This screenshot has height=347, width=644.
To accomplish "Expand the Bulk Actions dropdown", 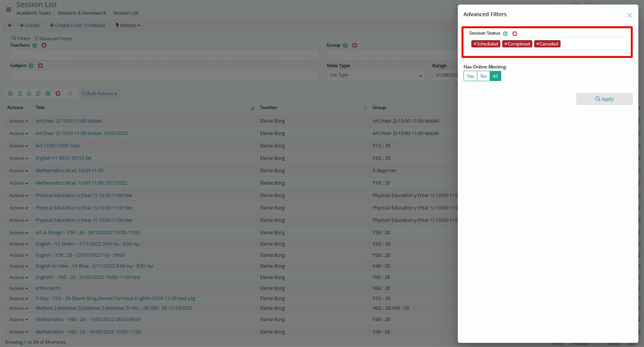I will (x=99, y=94).
